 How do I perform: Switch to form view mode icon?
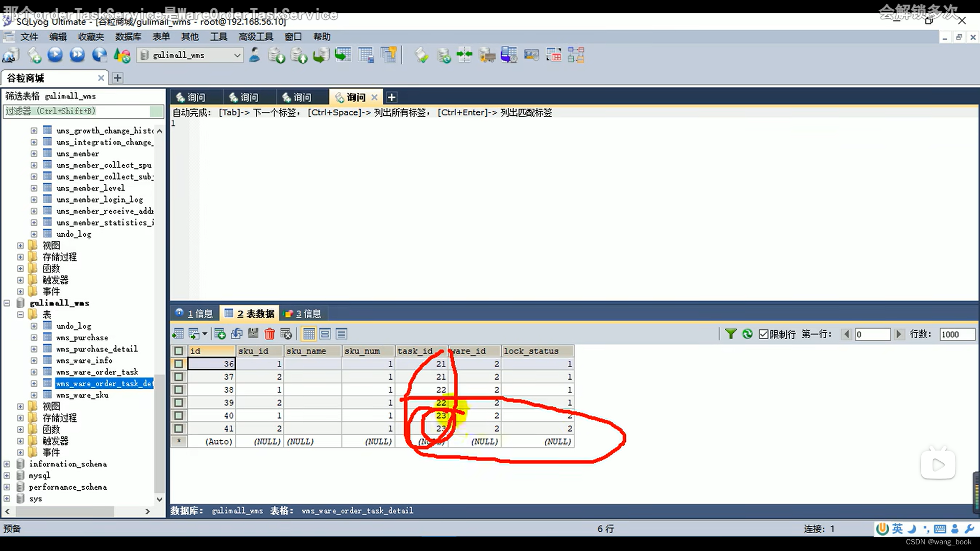(x=325, y=334)
